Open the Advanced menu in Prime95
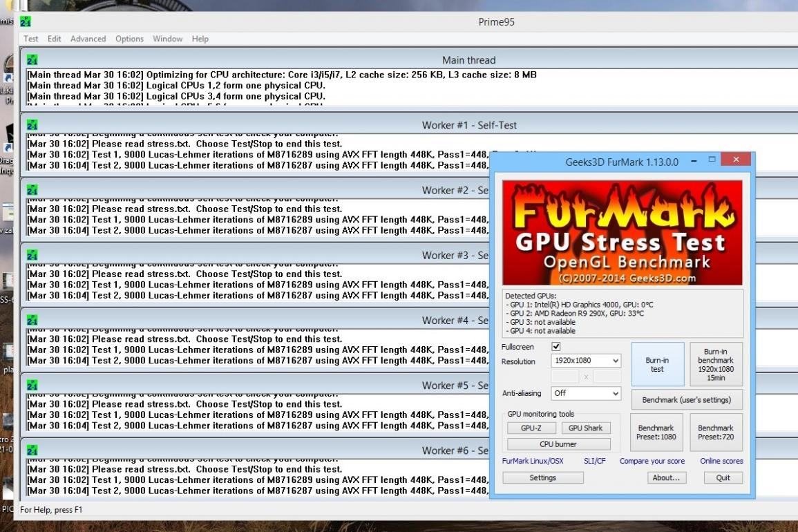 pos(88,39)
